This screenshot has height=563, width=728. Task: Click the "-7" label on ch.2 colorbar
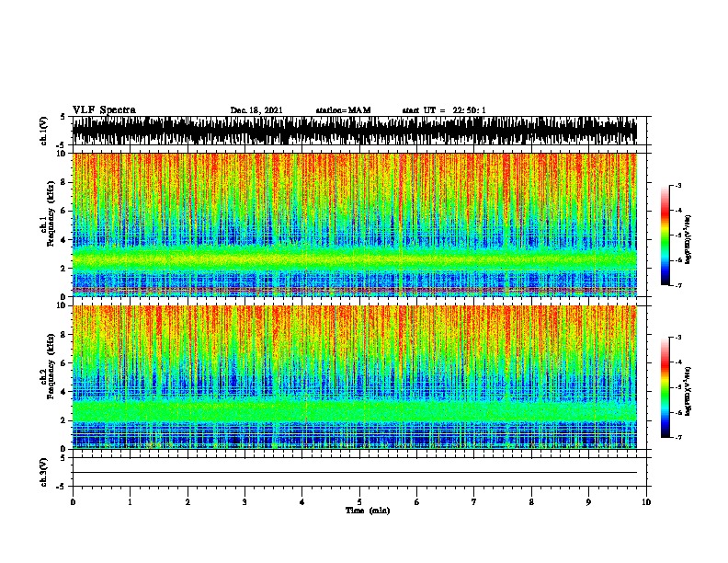click(x=678, y=437)
